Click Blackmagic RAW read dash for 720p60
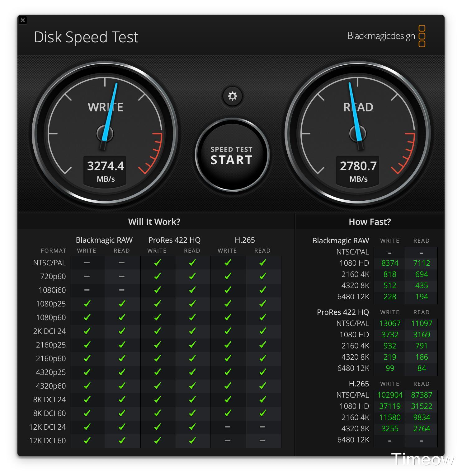The width and height of the screenshot is (462, 476). (122, 276)
